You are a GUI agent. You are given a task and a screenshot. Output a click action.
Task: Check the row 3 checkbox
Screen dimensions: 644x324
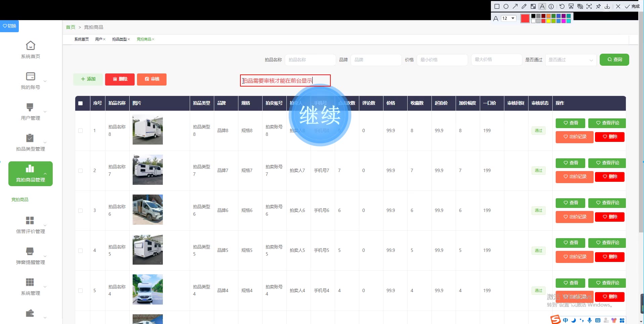[81, 211]
